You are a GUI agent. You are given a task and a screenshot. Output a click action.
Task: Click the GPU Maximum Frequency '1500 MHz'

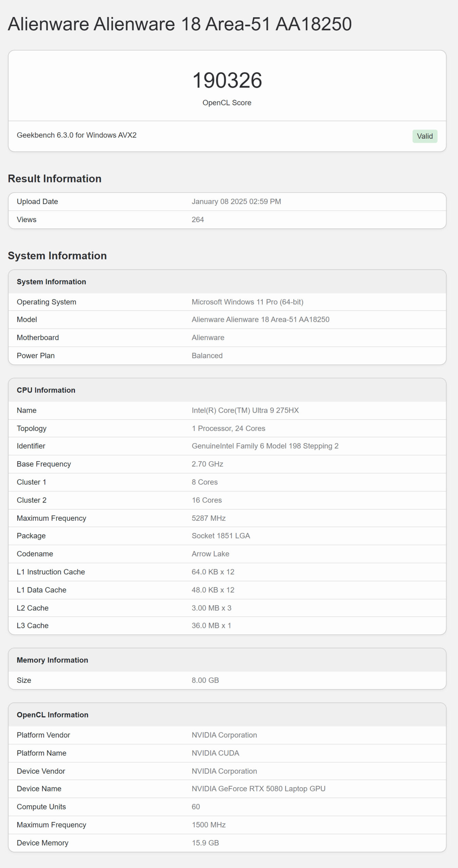(x=209, y=825)
